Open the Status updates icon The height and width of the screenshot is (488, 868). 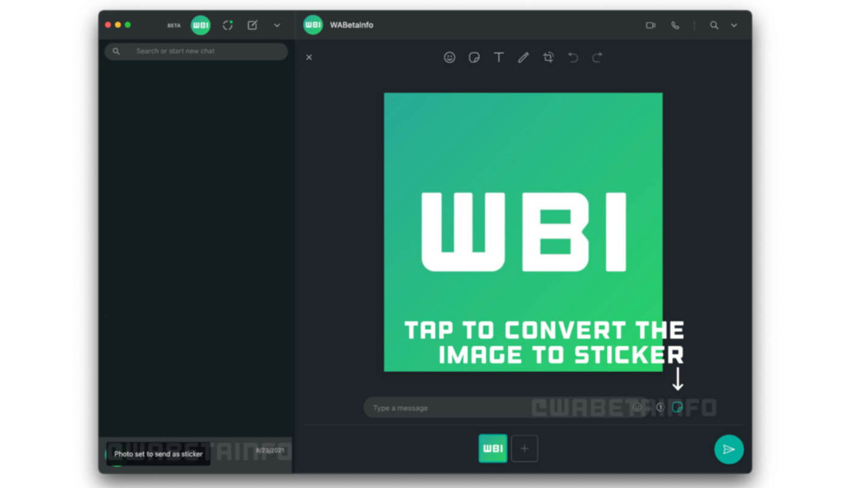[227, 25]
